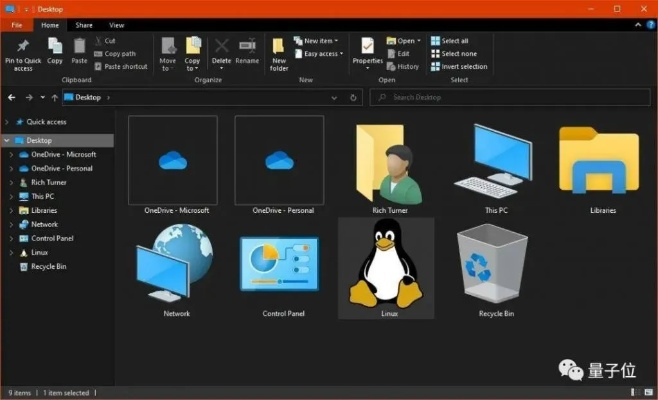658x400 pixels.
Task: Open the New item dropdown
Action: point(320,41)
